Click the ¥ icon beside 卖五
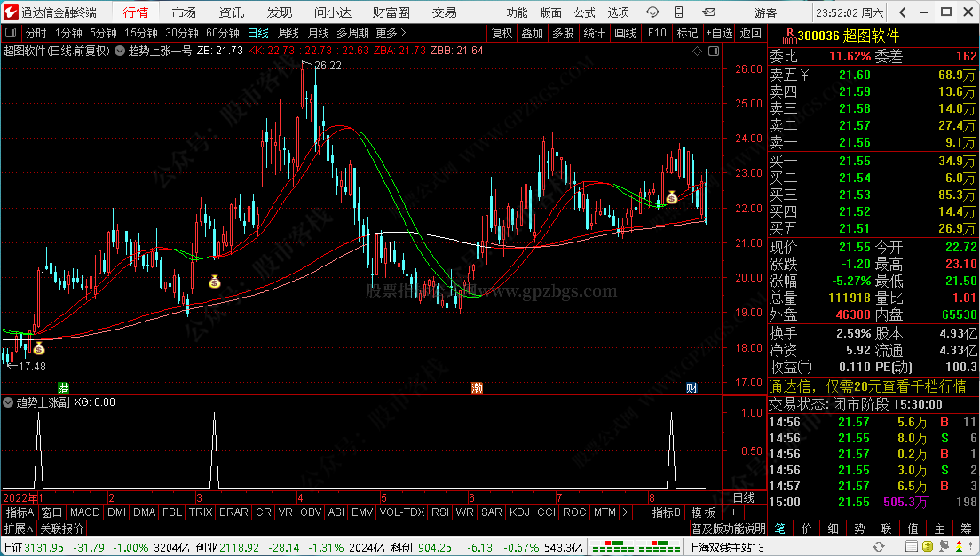 coord(805,75)
